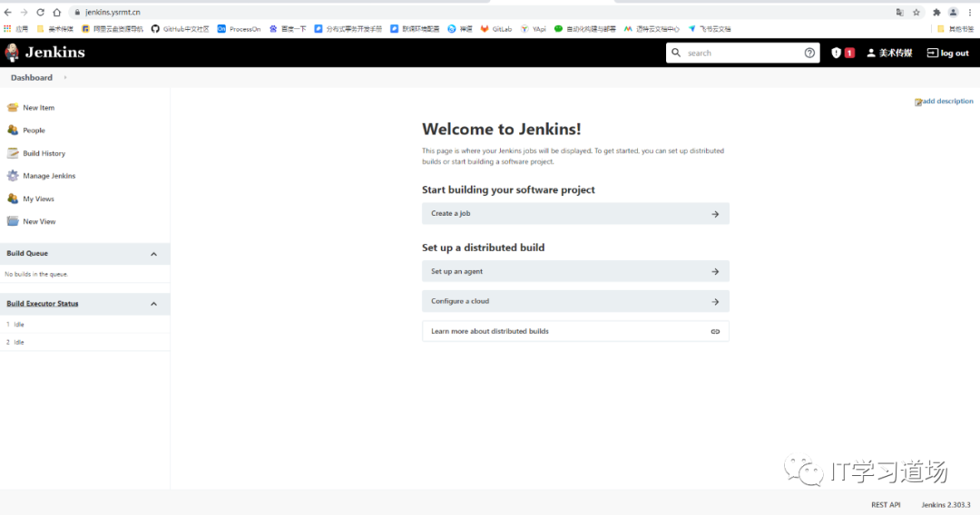Open the browser three-dot menu
The image size is (980, 515).
coord(970,13)
